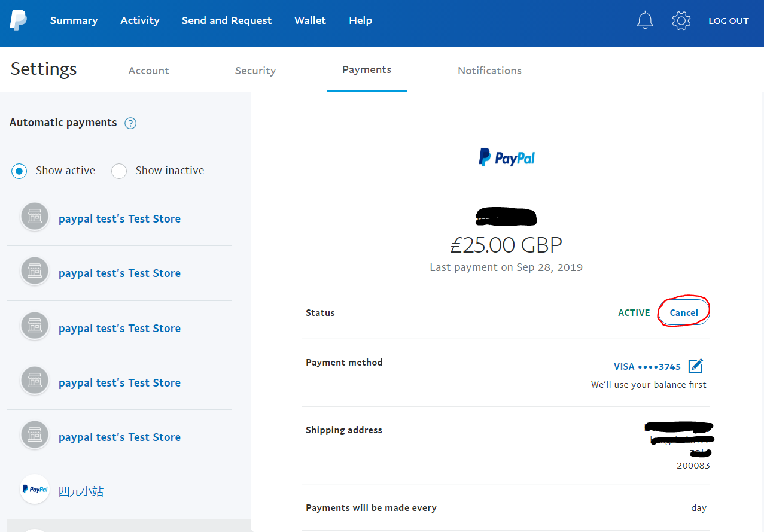The image size is (764, 532).
Task: Open the settings gear icon
Action: (x=681, y=20)
